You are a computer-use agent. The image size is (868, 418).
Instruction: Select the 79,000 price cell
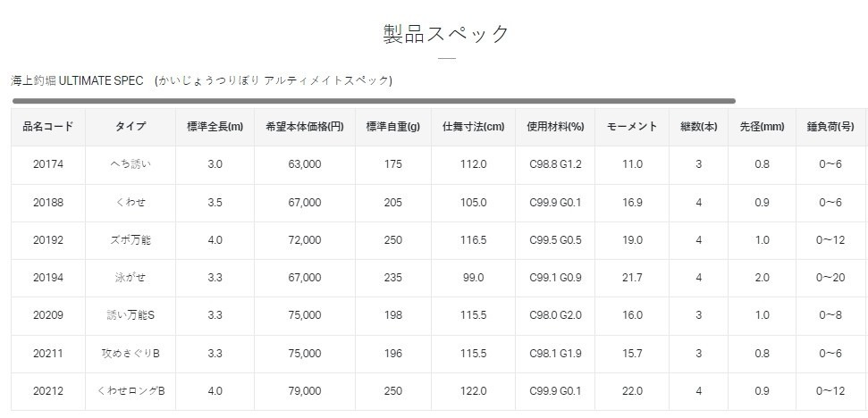coord(305,391)
